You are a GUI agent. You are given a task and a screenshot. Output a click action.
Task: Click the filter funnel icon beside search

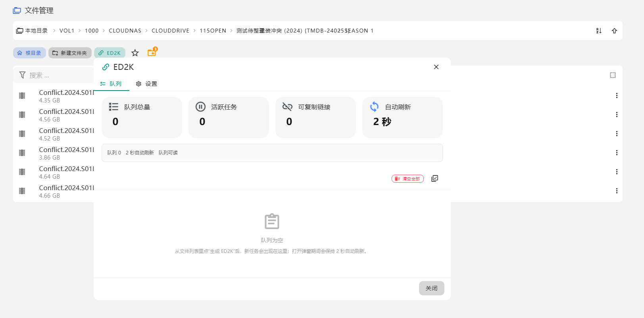pyautogui.click(x=22, y=75)
